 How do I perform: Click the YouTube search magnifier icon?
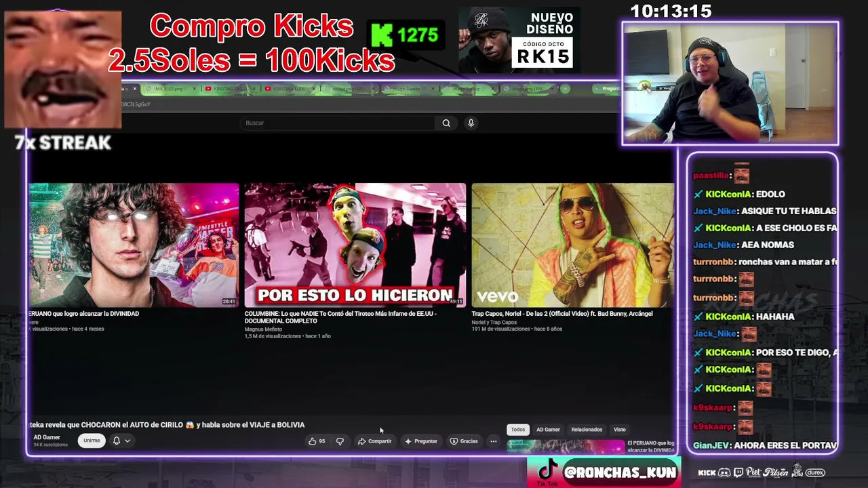(446, 123)
